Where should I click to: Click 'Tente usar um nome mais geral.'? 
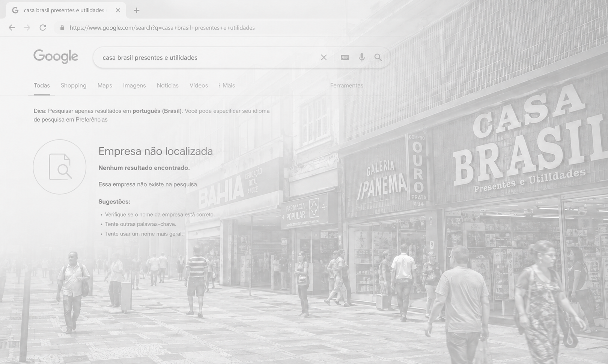[144, 234]
